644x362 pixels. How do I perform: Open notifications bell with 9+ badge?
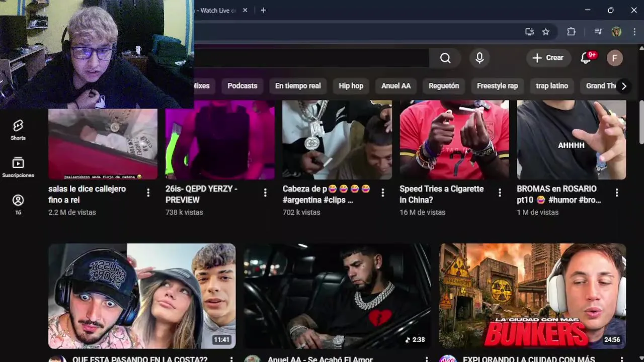coord(586,58)
